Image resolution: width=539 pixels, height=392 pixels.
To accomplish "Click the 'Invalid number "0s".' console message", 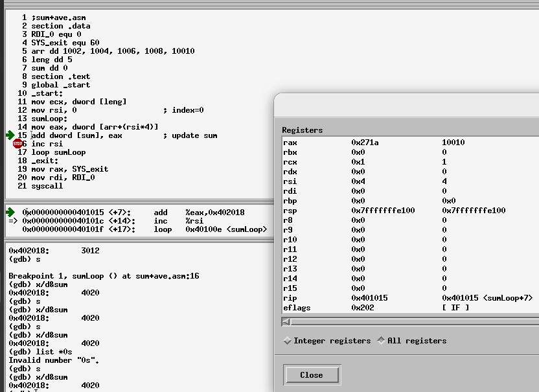I will 54,360.
